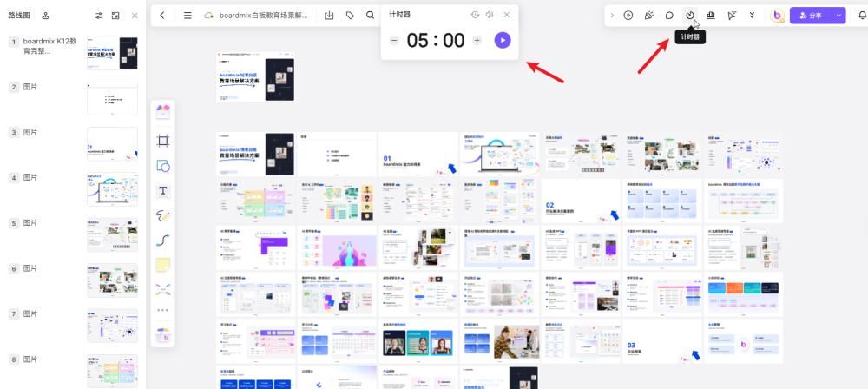Select roadmap item 3 thumbnail
868x389 pixels.
(x=112, y=144)
